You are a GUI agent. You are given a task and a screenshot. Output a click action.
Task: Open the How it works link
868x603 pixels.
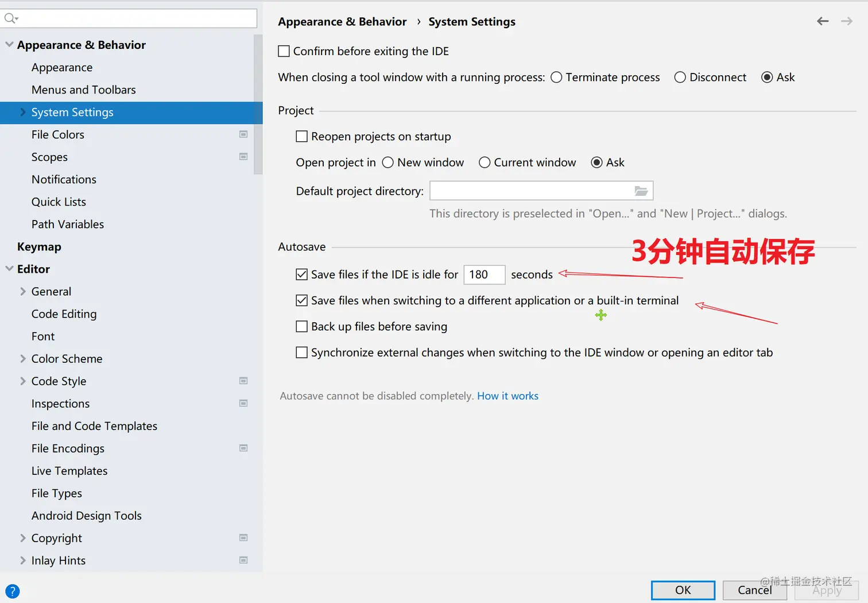[x=507, y=396]
